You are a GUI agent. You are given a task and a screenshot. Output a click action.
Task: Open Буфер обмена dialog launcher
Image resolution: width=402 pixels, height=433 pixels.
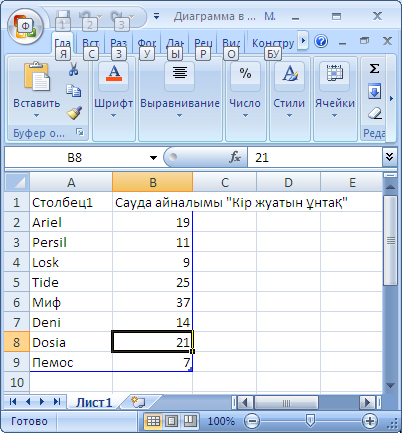(80, 132)
